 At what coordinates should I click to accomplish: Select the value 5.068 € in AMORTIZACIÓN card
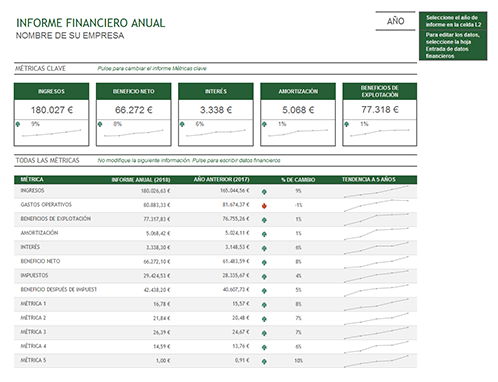[x=298, y=110]
